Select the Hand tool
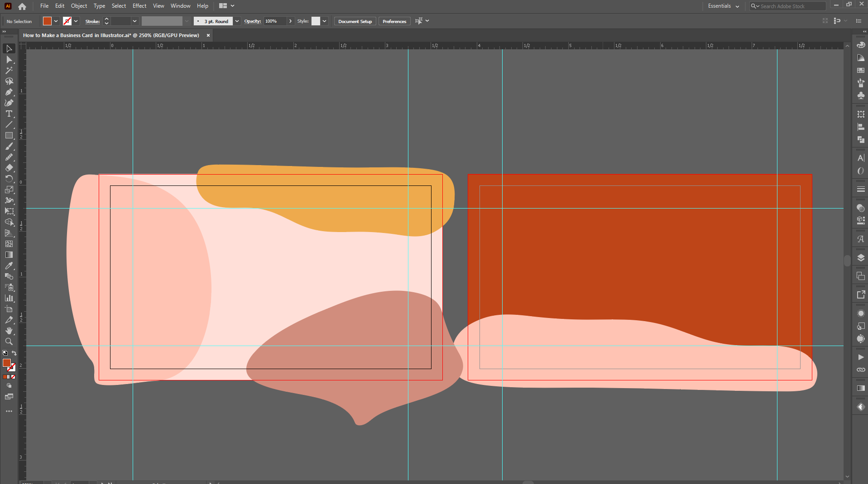868x484 pixels. click(x=9, y=331)
